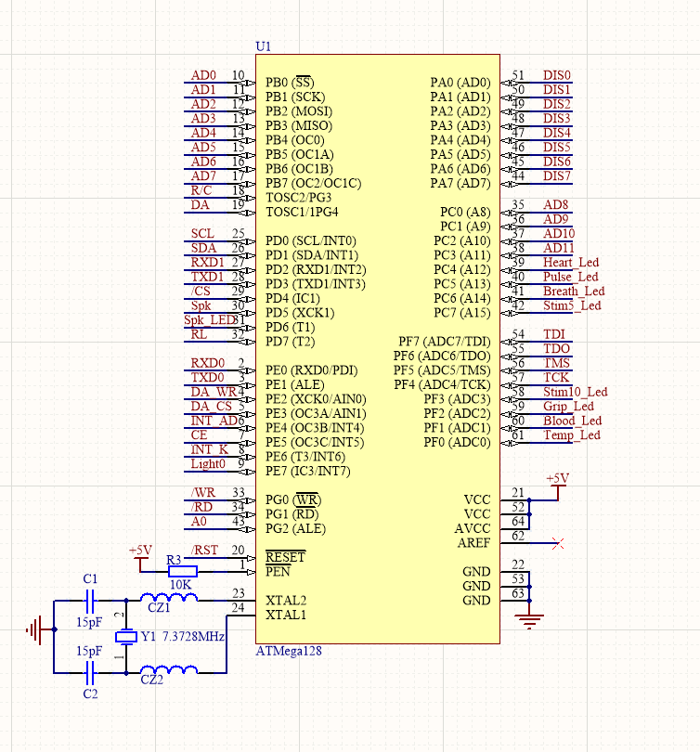
Task: Click the PA0 (AD0) pin name
Action: [460, 83]
